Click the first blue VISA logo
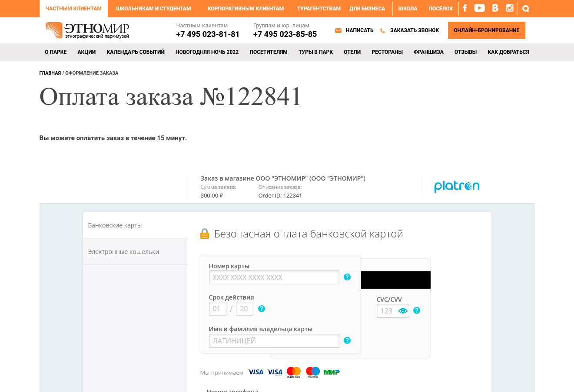574x392 pixels. point(256,372)
